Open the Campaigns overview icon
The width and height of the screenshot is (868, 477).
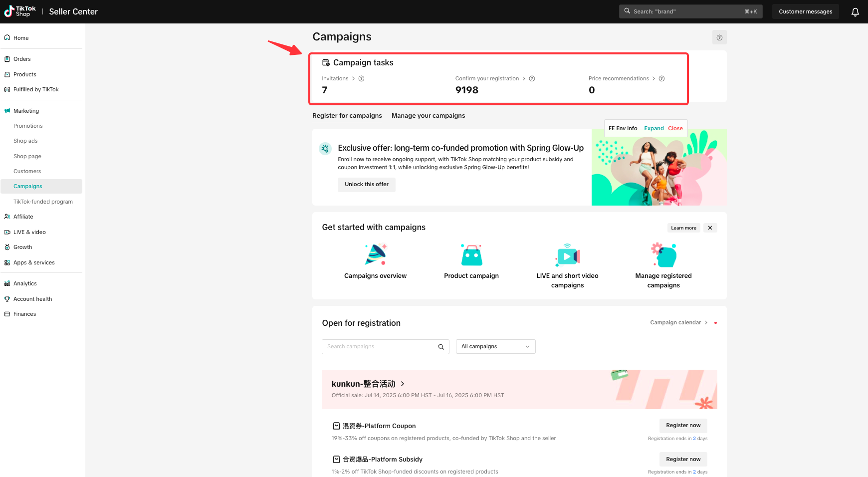click(x=375, y=255)
